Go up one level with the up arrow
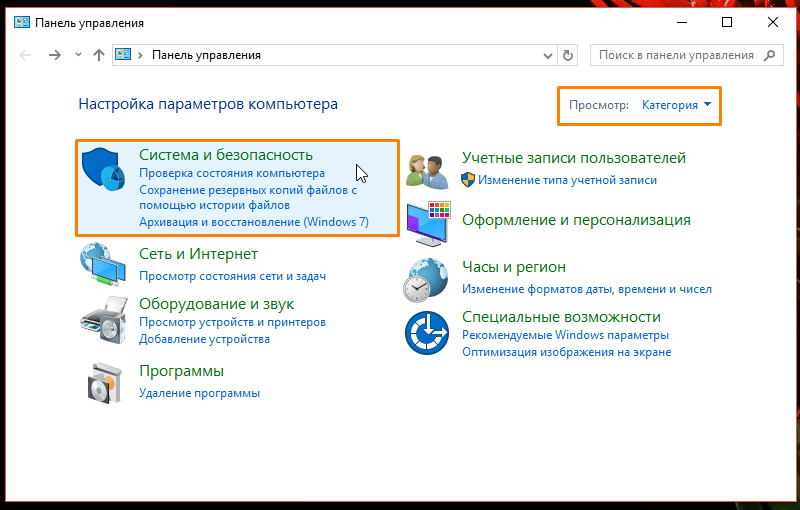The image size is (800, 510). (x=99, y=55)
